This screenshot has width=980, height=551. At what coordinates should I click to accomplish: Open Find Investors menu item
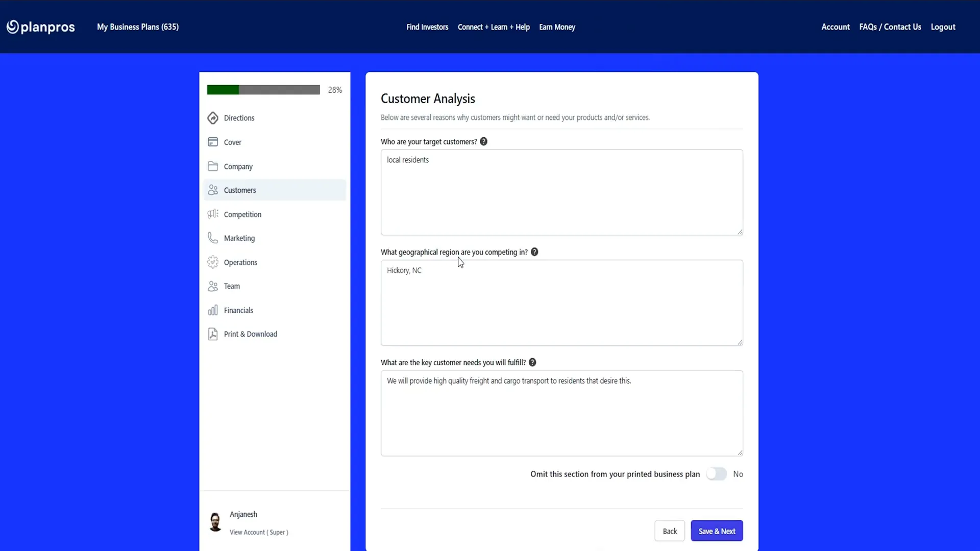click(x=427, y=27)
